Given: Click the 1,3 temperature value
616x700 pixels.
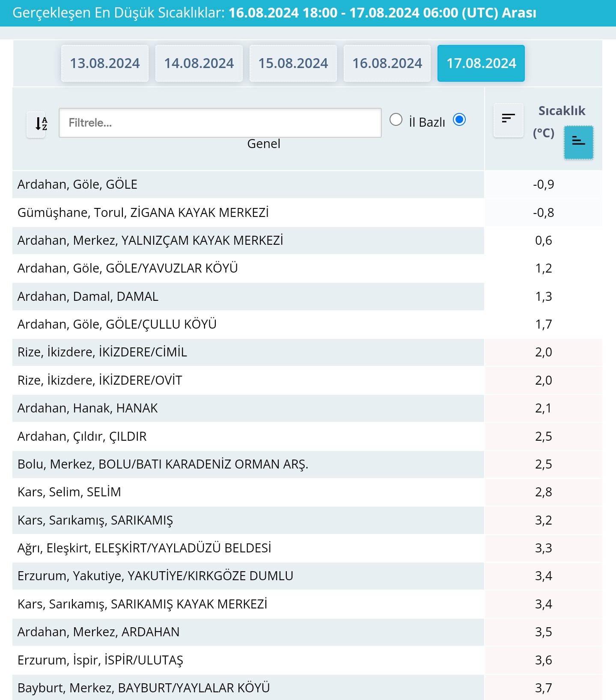Looking at the screenshot, I should 543,297.
